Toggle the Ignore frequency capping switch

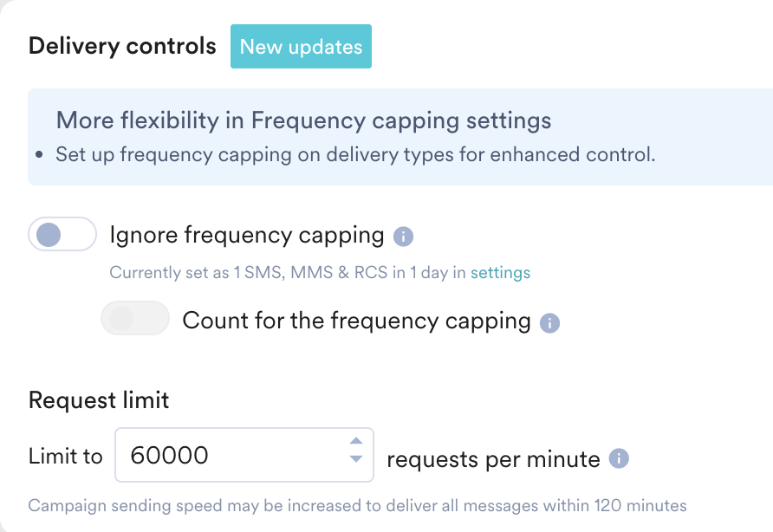tap(62, 234)
